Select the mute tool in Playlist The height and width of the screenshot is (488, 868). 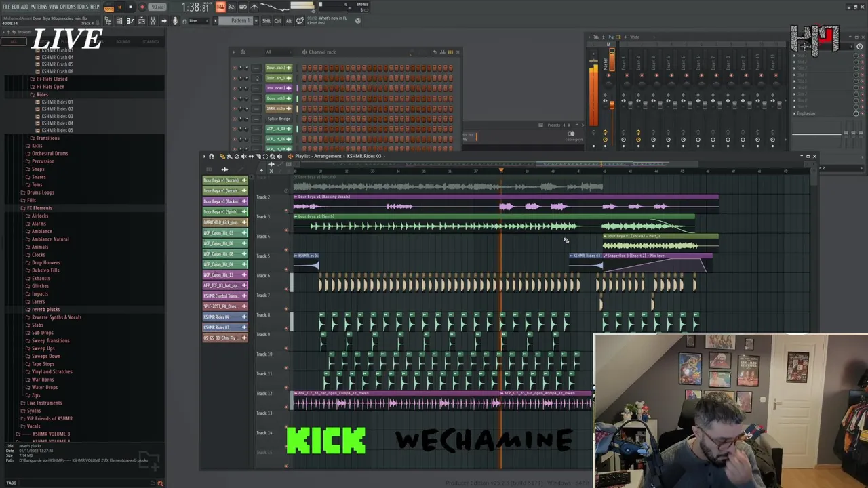(x=243, y=156)
